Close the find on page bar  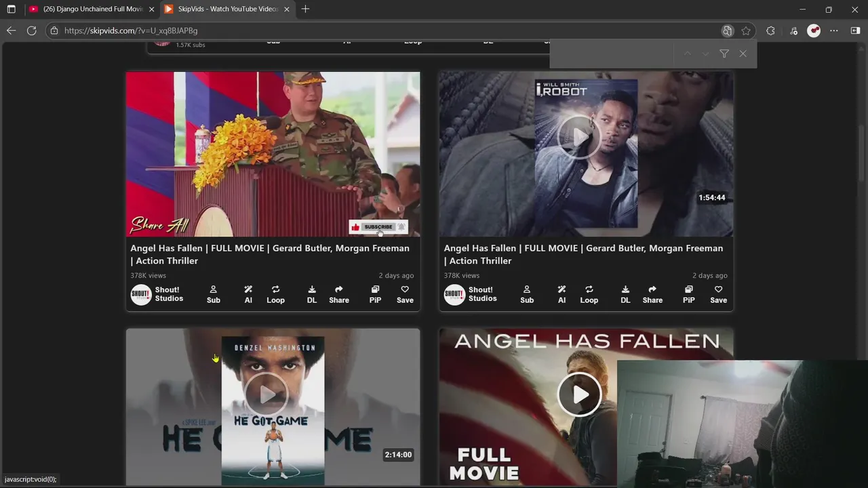[743, 54]
